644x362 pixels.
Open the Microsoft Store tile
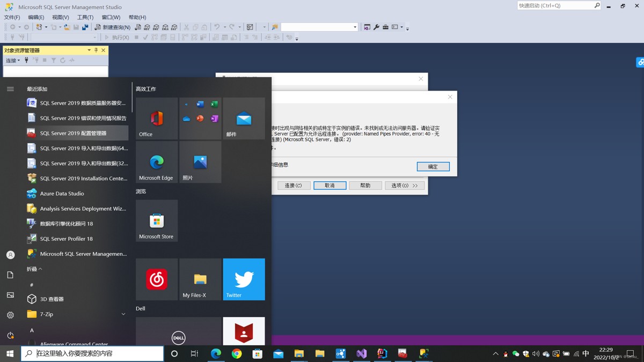(x=156, y=221)
